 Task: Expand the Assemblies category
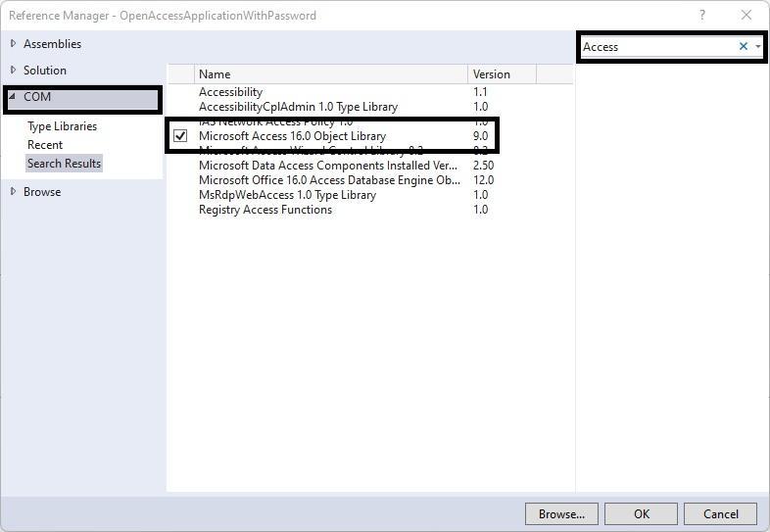(13, 44)
